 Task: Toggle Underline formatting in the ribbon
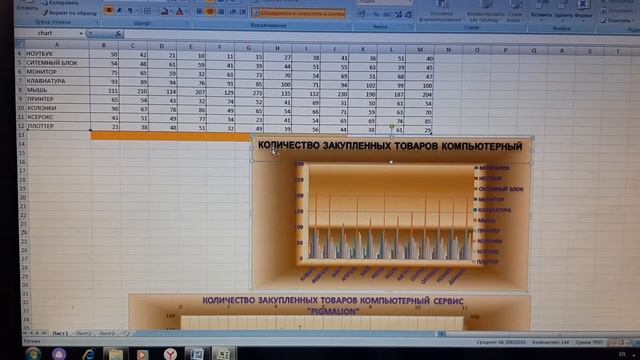pyautogui.click(x=130, y=11)
